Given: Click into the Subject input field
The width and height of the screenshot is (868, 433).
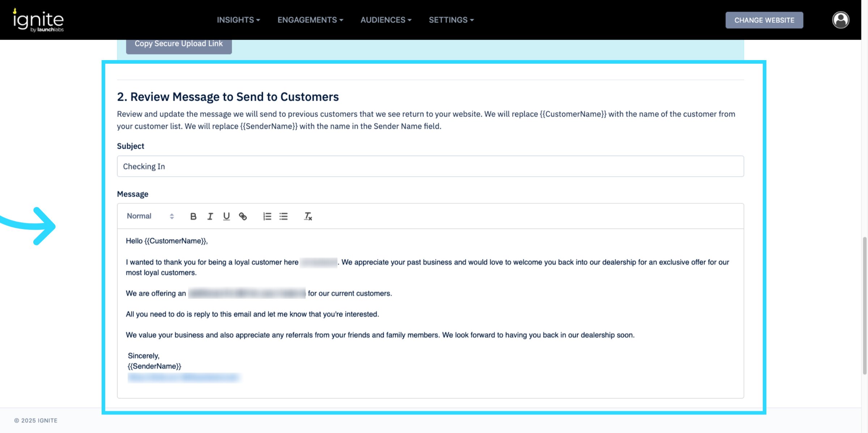Looking at the screenshot, I should click(x=430, y=166).
